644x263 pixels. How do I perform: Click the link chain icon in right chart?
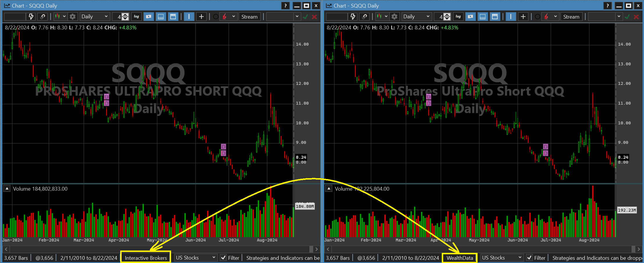tap(365, 17)
